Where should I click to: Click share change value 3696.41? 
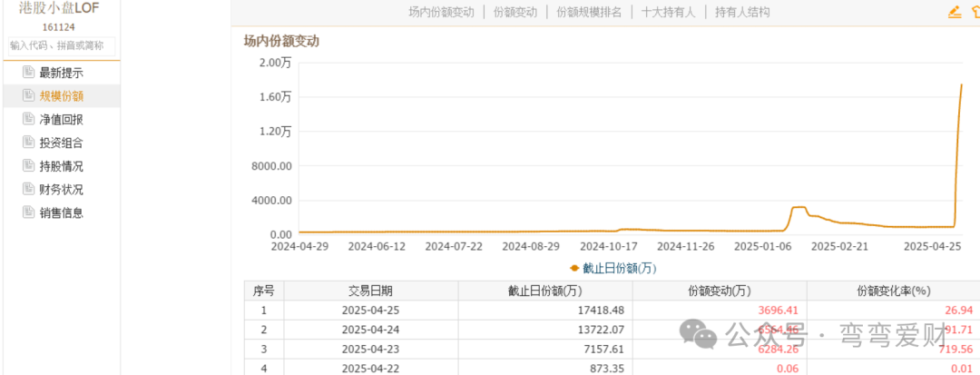[779, 310]
